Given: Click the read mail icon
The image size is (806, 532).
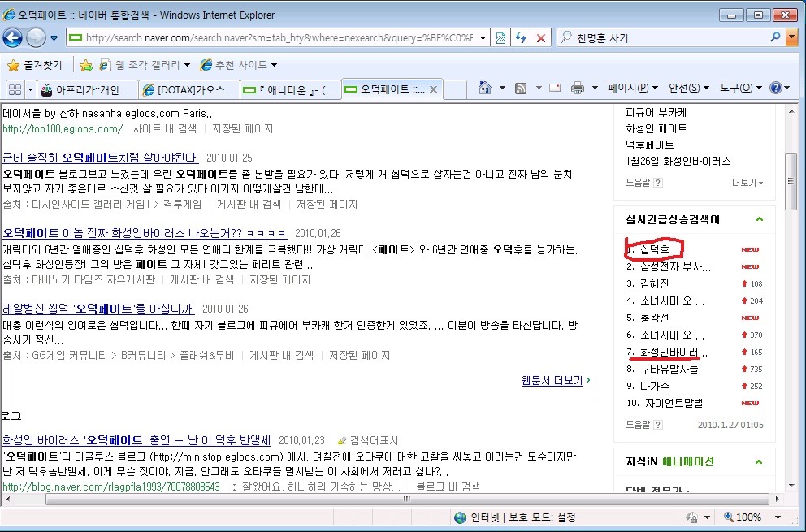Looking at the screenshot, I should 555,88.
